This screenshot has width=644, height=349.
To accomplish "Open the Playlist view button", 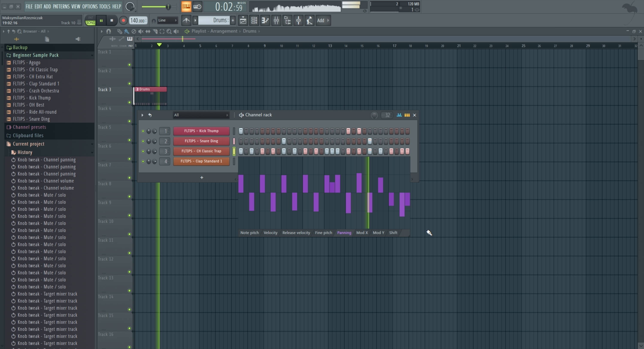I will (x=243, y=21).
